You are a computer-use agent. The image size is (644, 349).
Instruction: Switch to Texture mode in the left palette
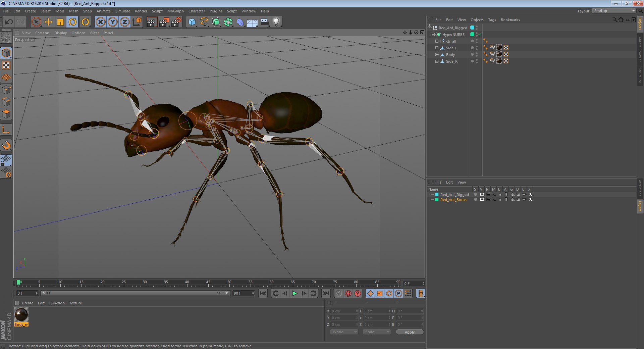click(6, 65)
